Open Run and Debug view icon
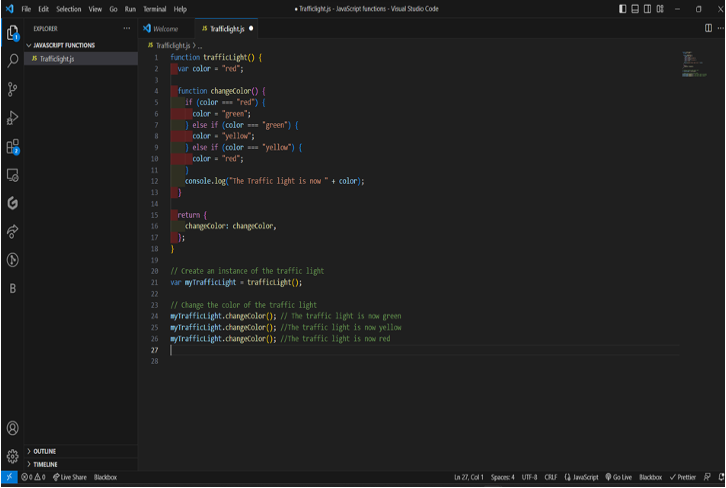 pos(13,118)
